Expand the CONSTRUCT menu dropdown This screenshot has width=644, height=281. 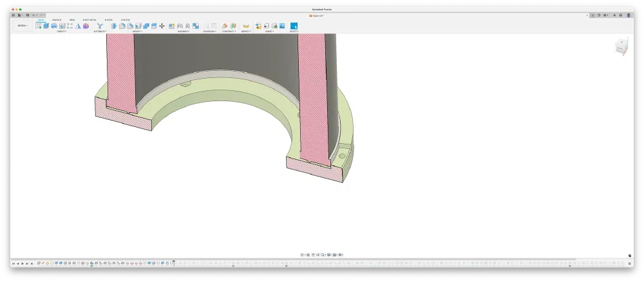(x=229, y=31)
